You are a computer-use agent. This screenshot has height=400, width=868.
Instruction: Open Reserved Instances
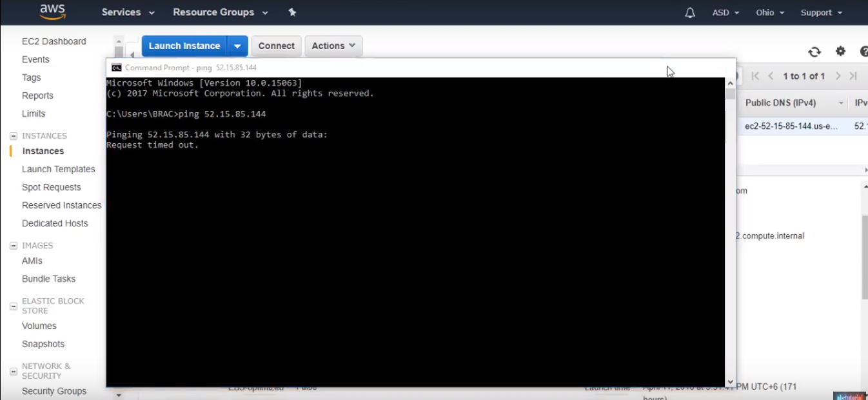click(x=62, y=205)
